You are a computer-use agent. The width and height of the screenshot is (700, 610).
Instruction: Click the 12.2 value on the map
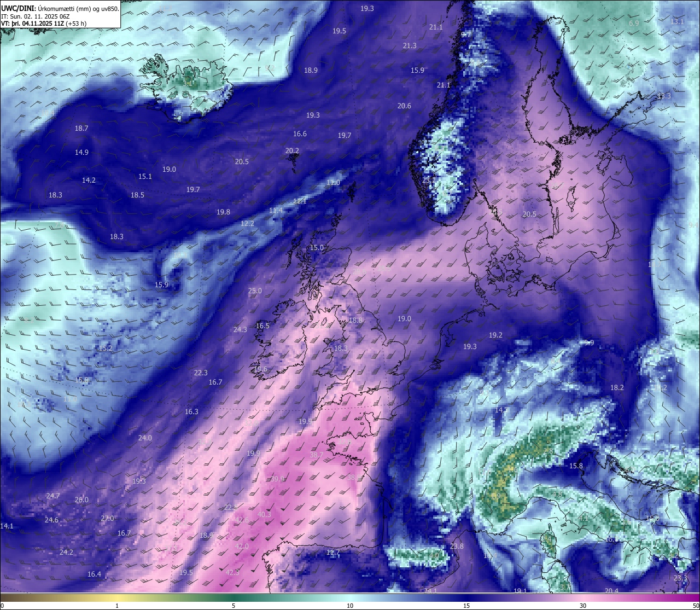coord(247,224)
